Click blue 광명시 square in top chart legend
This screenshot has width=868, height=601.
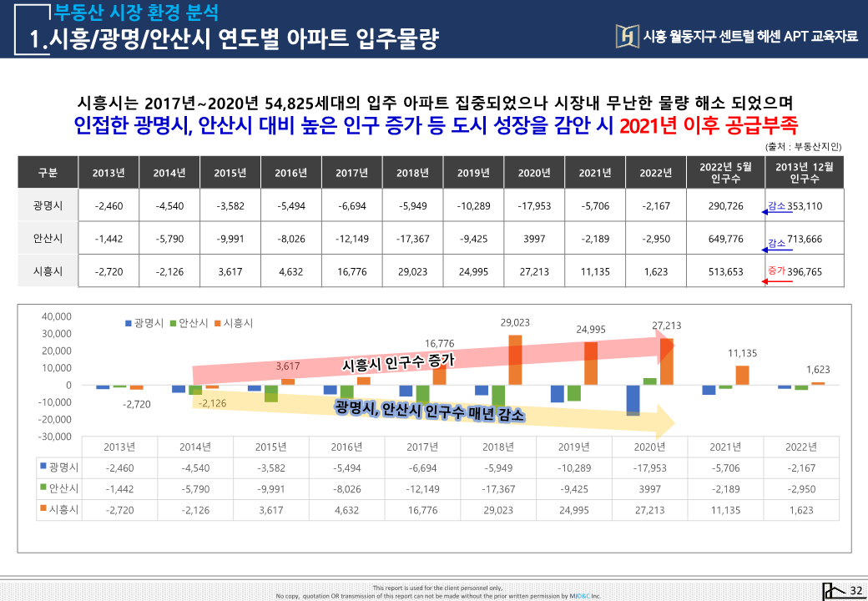[x=129, y=323]
